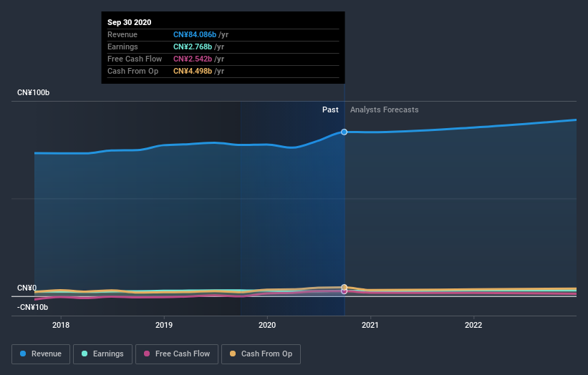This screenshot has height=375, width=588.
Task: Click the CN¥2.542b free cash flow value
Action: coord(193,59)
